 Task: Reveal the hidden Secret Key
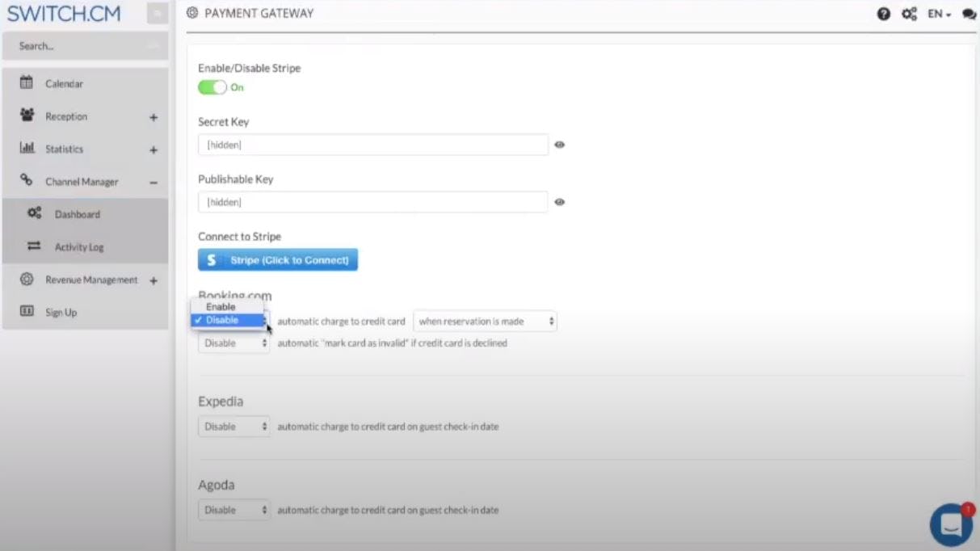tap(560, 144)
